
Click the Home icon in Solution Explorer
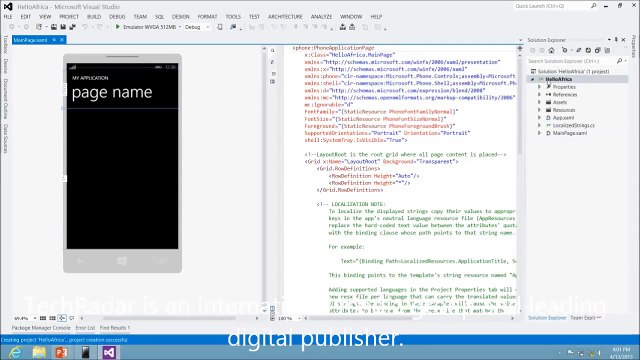pyautogui.click(x=551, y=50)
